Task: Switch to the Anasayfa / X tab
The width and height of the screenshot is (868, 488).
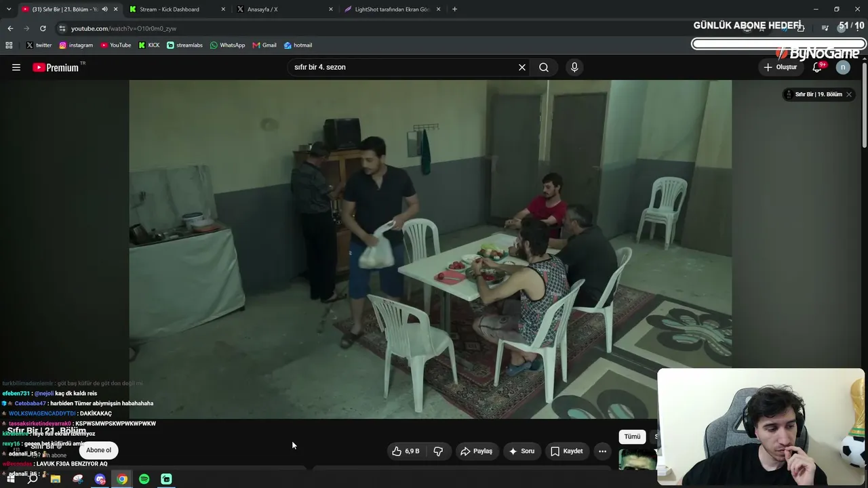Action: [x=285, y=9]
